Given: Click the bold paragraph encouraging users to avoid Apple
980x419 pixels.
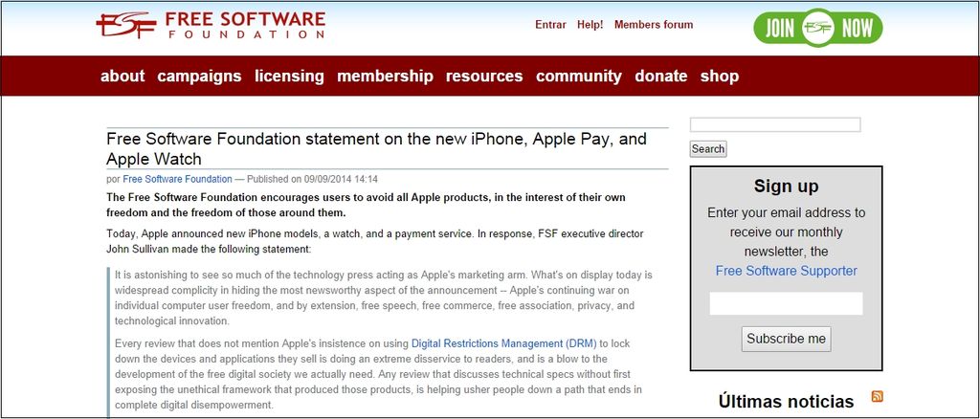Looking at the screenshot, I should pos(367,205).
